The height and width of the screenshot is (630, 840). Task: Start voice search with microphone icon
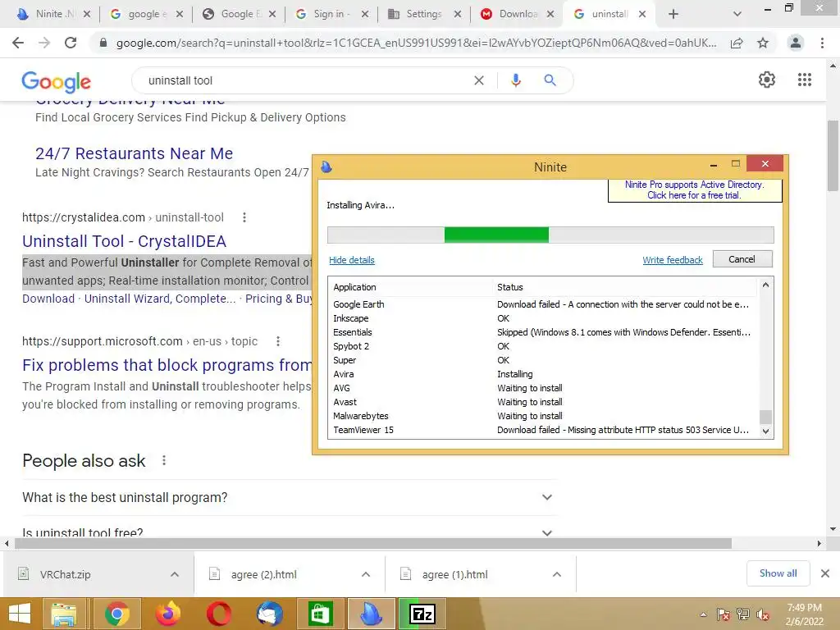tap(515, 80)
